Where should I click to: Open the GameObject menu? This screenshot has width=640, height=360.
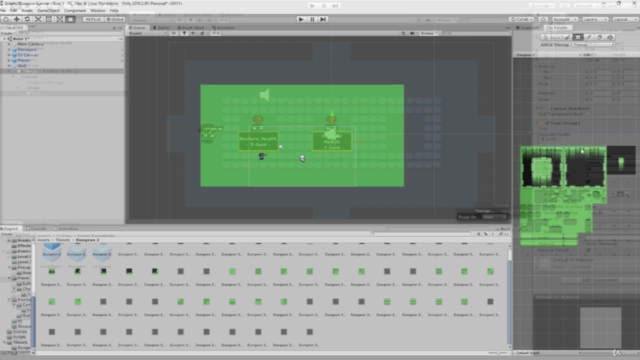[48, 10]
